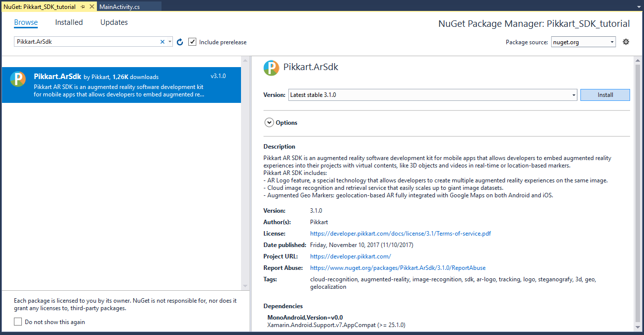Open the Updates tab

pyautogui.click(x=114, y=22)
